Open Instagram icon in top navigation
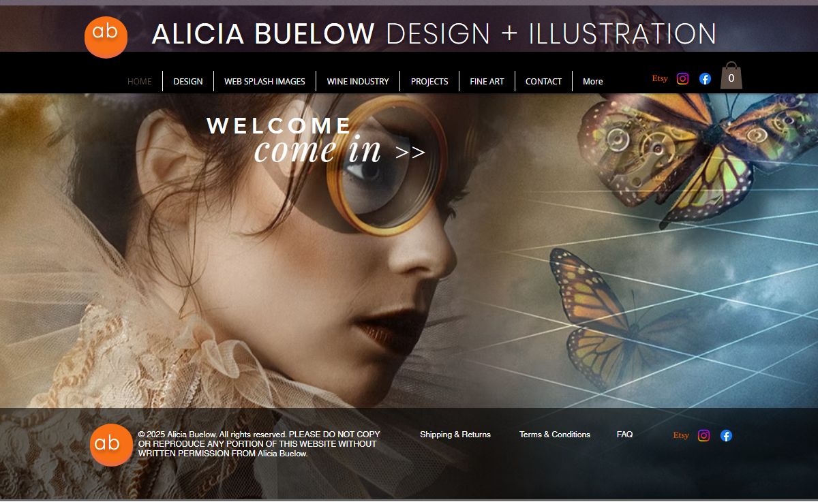The image size is (818, 504). coord(682,78)
